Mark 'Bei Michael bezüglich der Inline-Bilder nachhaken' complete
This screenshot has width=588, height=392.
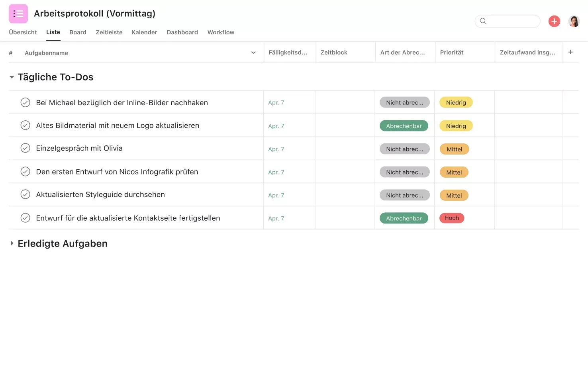[25, 102]
